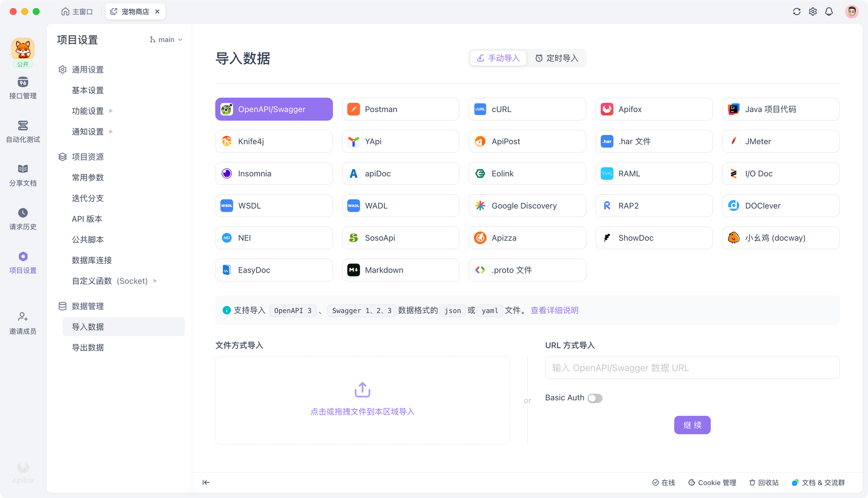
Task: Open notifications via the bell icon
Action: (829, 11)
